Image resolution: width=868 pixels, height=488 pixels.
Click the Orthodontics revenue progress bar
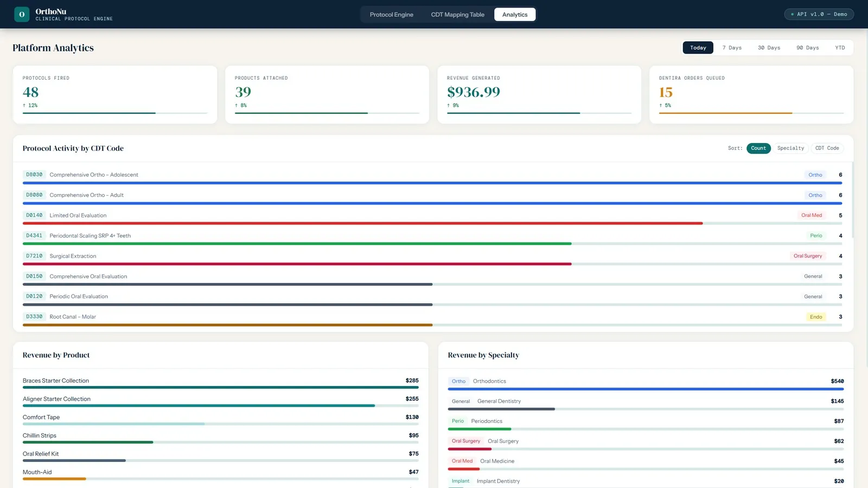[x=646, y=389]
